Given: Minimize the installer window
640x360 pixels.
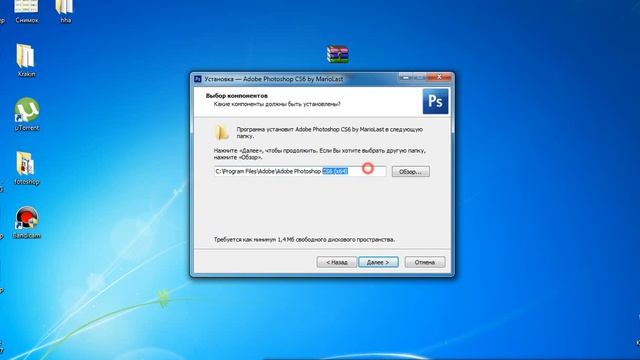Looking at the screenshot, I should [x=405, y=77].
